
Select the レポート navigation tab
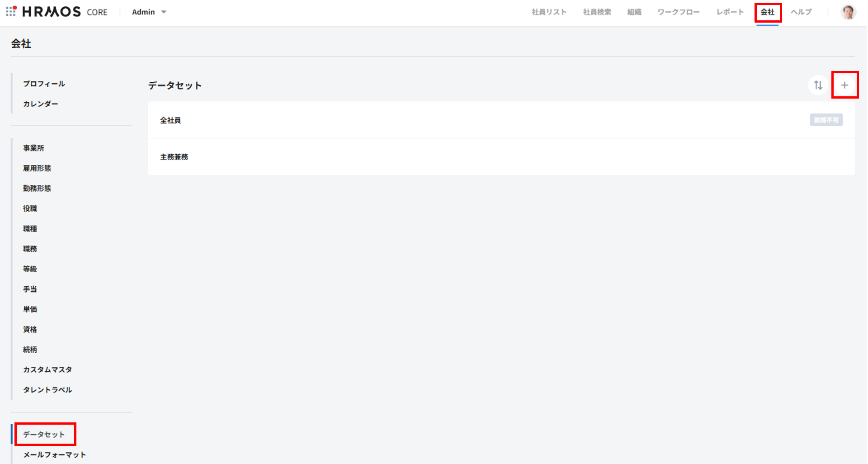point(730,12)
